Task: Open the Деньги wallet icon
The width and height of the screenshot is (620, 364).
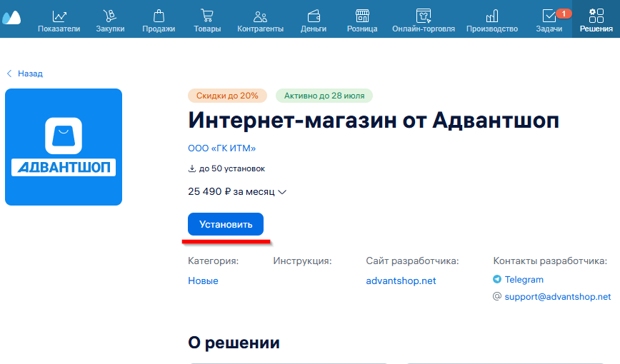Action: pyautogui.click(x=314, y=16)
